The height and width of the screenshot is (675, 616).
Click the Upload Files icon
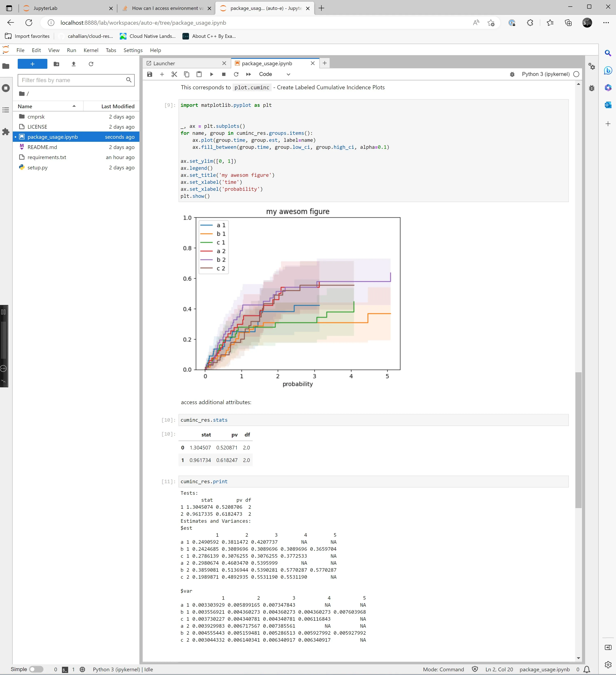pyautogui.click(x=74, y=64)
